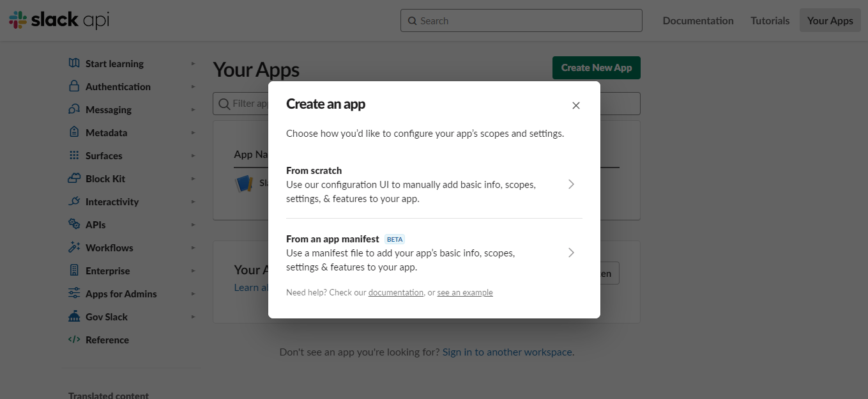Image resolution: width=868 pixels, height=399 pixels.
Task: Click Translated content sidebar heading
Action: [109, 396]
